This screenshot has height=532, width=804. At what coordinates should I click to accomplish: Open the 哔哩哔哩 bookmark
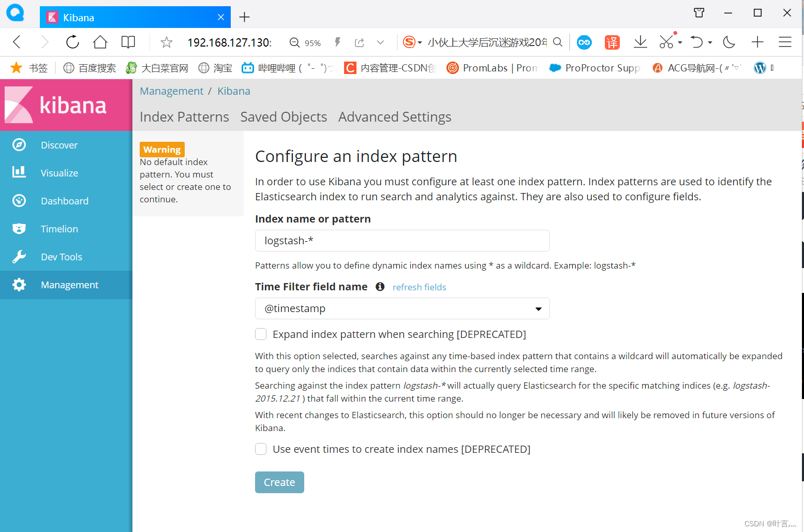288,68
